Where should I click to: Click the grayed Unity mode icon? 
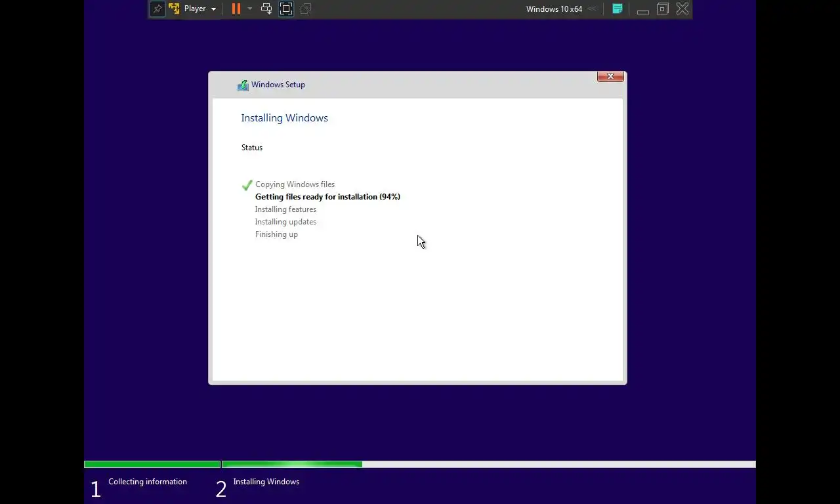tap(306, 9)
